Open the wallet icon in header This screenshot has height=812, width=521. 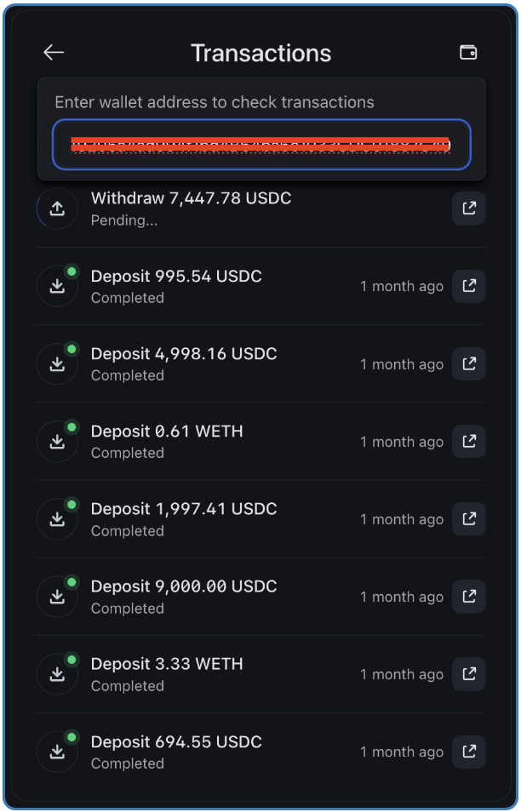(x=468, y=52)
